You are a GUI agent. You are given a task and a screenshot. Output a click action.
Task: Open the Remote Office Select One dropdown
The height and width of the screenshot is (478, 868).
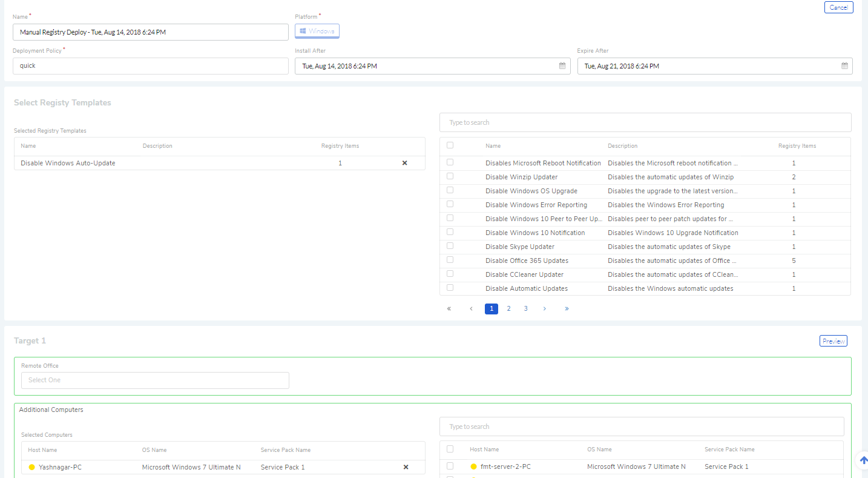point(155,380)
